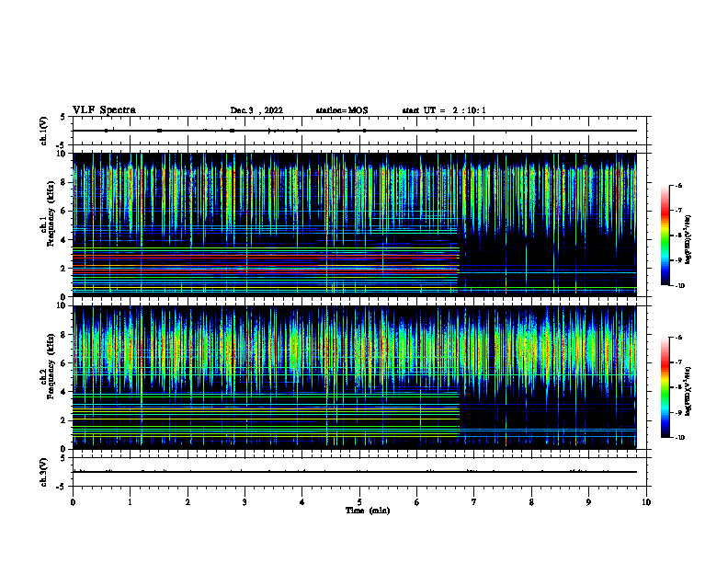This screenshot has height=563, width=728.
Task: Click the time axis tick label "3"
Action: [245, 502]
